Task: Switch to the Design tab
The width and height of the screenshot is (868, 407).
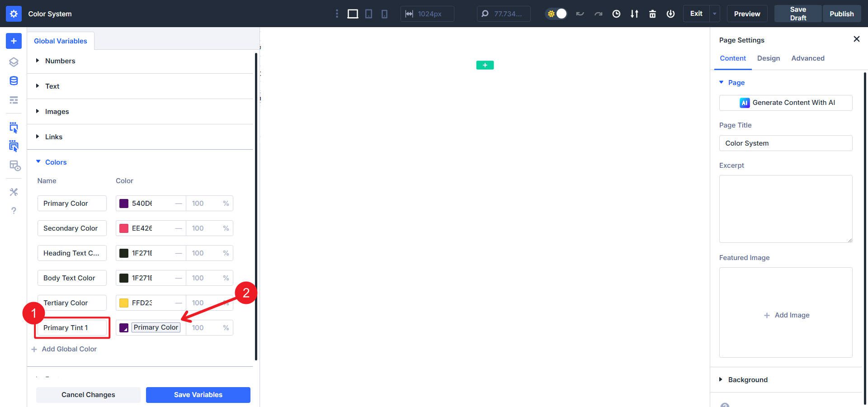Action: coord(768,58)
